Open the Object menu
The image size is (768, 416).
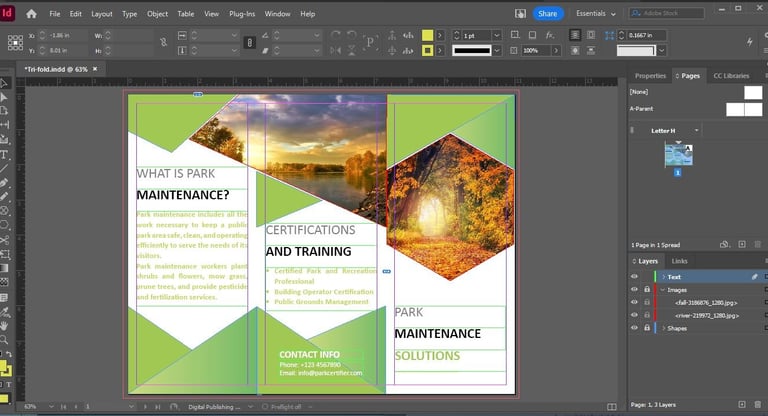157,14
